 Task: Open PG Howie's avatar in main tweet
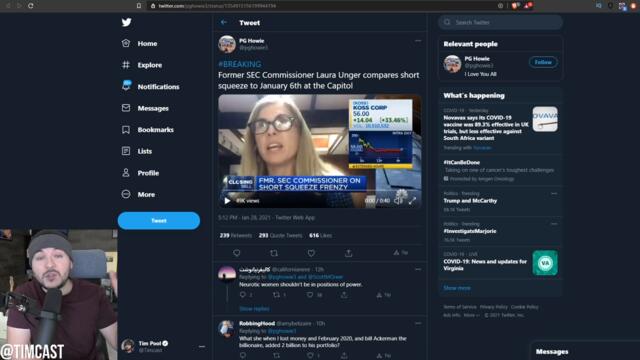(x=227, y=44)
